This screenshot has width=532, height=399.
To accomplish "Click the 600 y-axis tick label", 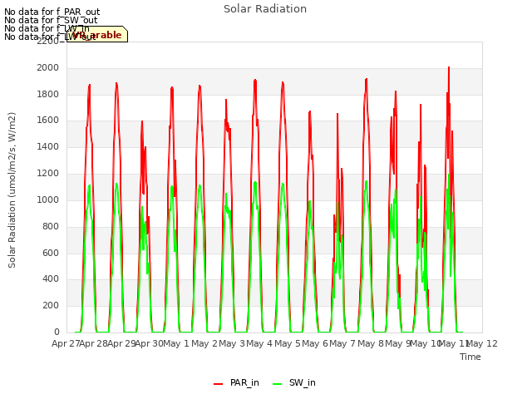I will coord(51,253).
